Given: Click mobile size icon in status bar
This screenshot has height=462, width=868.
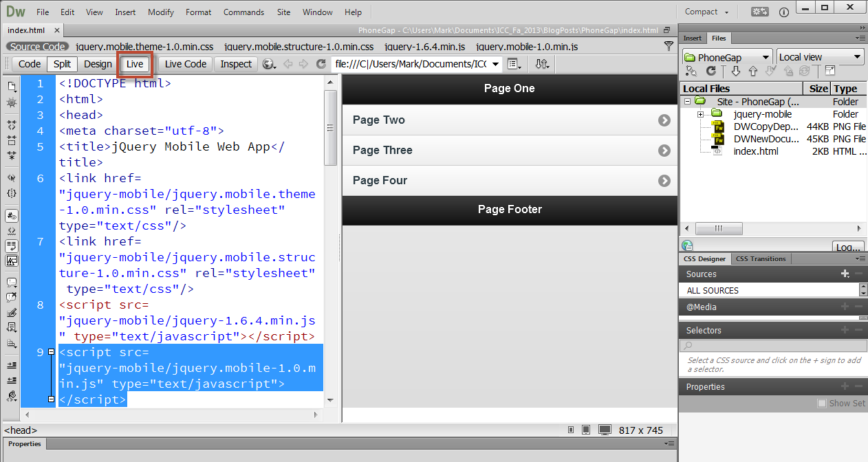Looking at the screenshot, I should tap(571, 430).
